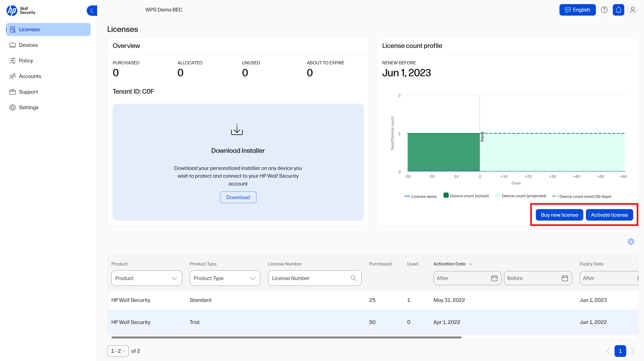Click the Download button

(238, 197)
